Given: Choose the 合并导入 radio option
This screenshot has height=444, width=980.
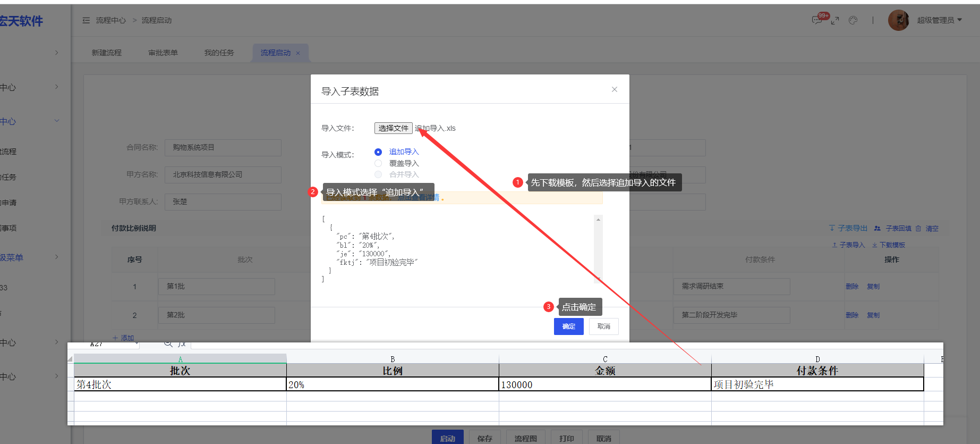Looking at the screenshot, I should pyautogui.click(x=378, y=174).
